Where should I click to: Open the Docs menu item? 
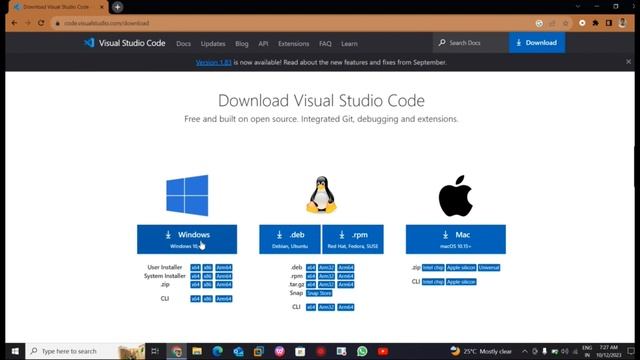click(x=183, y=43)
